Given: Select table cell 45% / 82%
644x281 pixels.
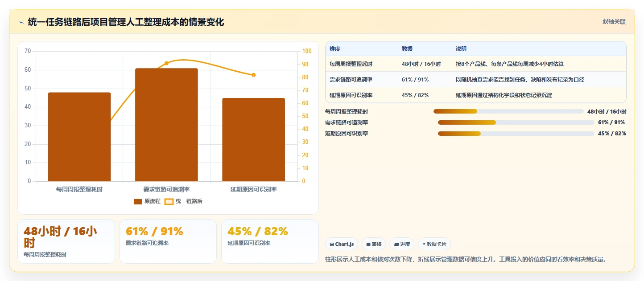Looking at the screenshot, I should coord(415,95).
